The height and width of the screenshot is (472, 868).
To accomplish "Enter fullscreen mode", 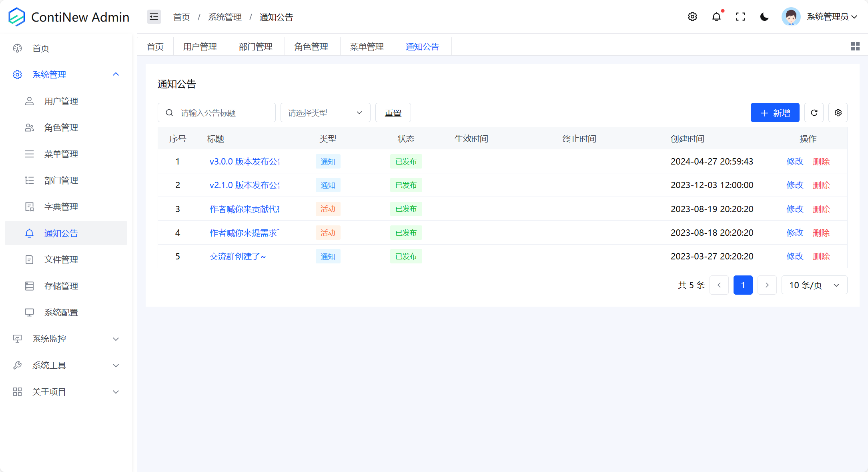I will (741, 17).
